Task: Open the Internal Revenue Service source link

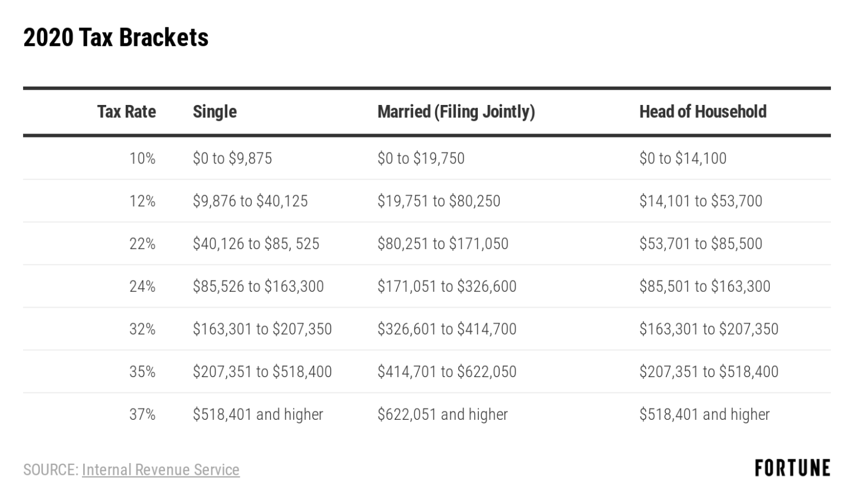Action: point(160,470)
